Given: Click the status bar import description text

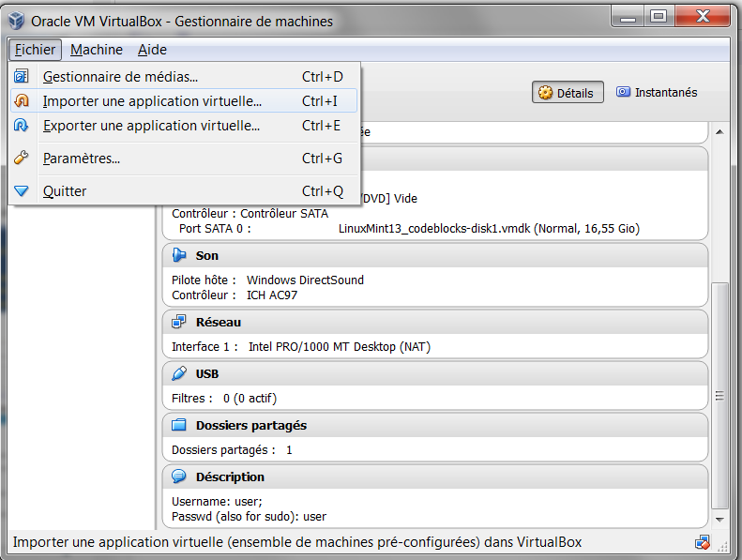Looking at the screenshot, I should pos(297,542).
